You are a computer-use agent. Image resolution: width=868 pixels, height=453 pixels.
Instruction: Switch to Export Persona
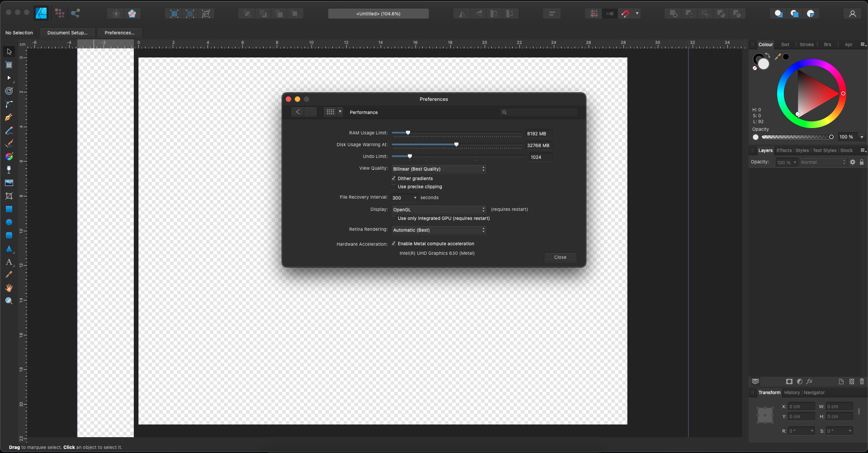(75, 13)
